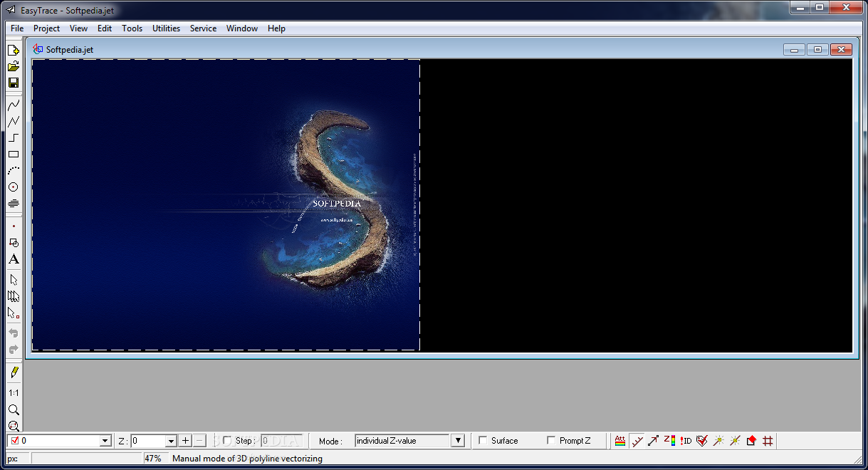Click the Att rainbow attributes icon
The width and height of the screenshot is (868, 470).
pyautogui.click(x=620, y=441)
